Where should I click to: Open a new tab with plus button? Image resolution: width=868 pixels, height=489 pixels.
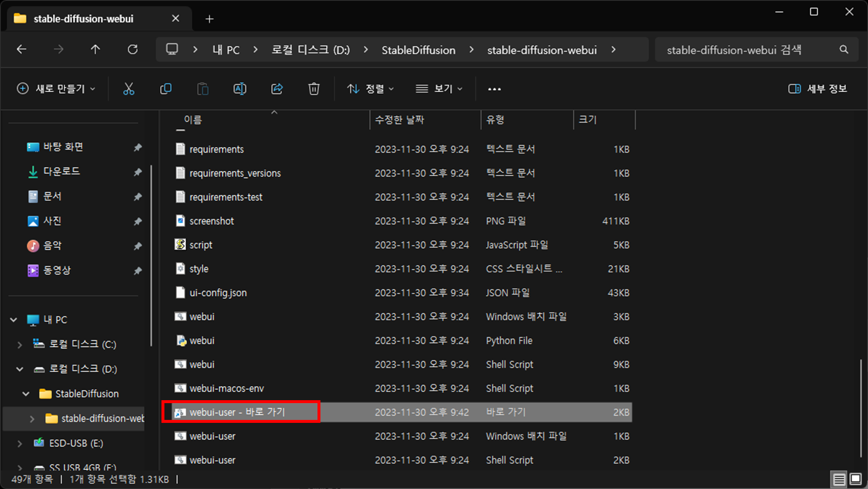(209, 19)
